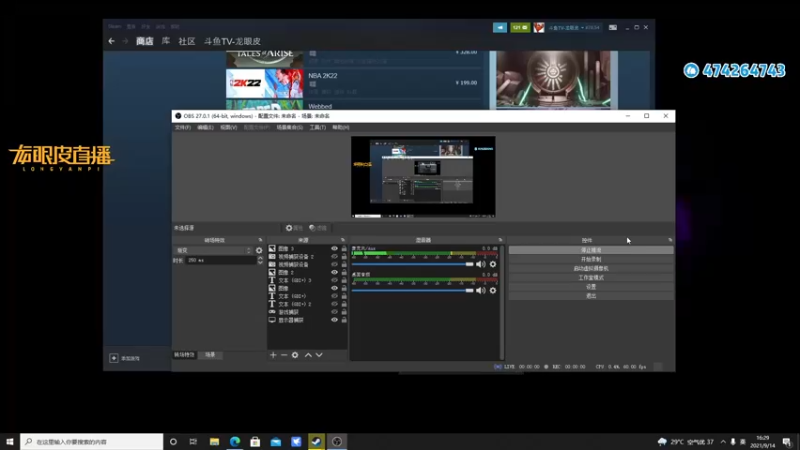Open Microsoft Edge from taskbar
Image resolution: width=800 pixels, height=450 pixels.
point(235,441)
